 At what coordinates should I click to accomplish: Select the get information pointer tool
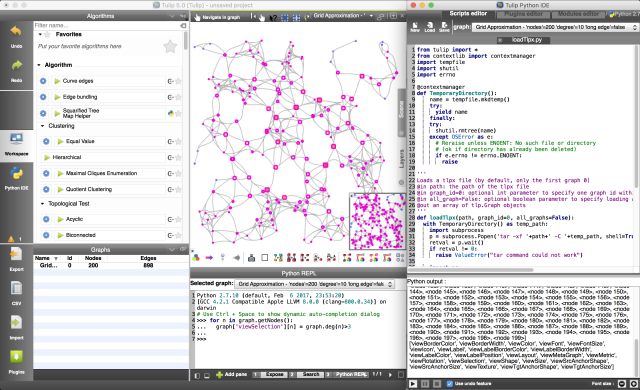pos(273,17)
